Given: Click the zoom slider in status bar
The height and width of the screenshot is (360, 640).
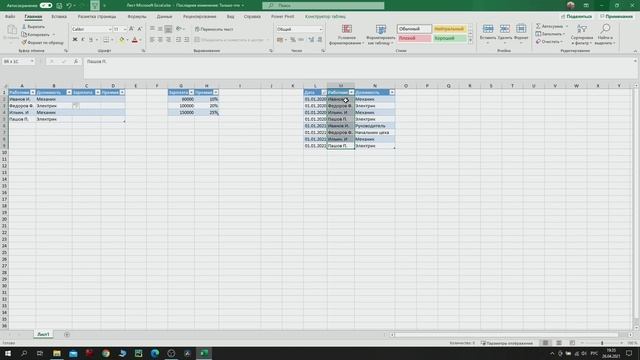Looking at the screenshot, I should [602, 343].
